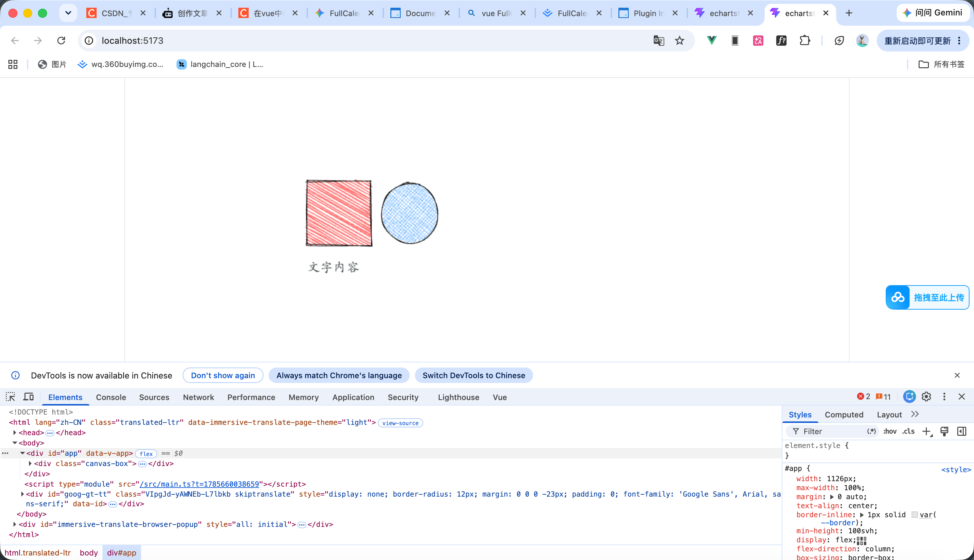
Task: Click the Google Translate icon in address bar
Action: pyautogui.click(x=658, y=40)
